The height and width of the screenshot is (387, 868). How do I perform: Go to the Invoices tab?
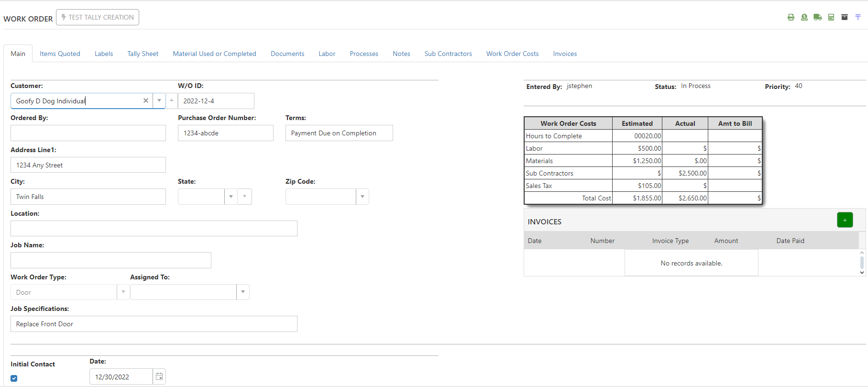(x=565, y=54)
